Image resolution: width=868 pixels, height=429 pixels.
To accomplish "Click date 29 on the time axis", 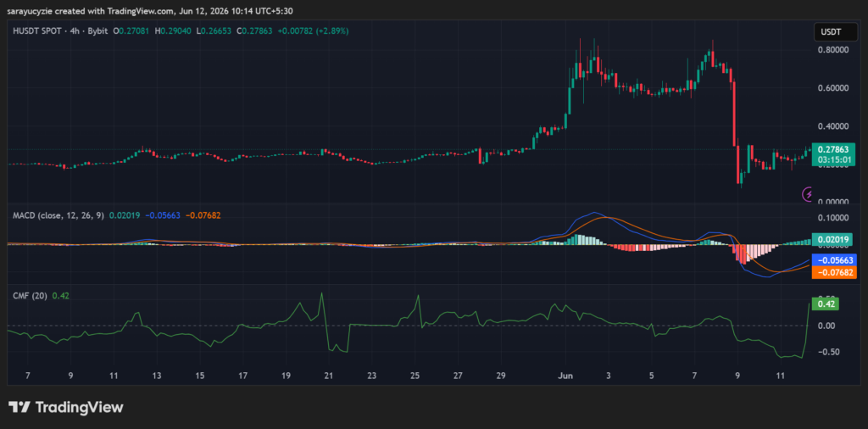I will [500, 376].
